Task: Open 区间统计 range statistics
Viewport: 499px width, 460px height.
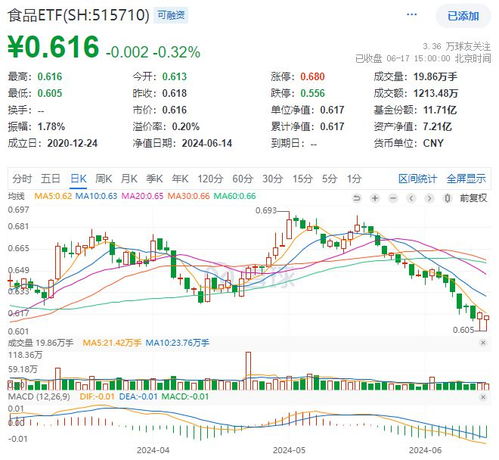Action: click(x=417, y=179)
